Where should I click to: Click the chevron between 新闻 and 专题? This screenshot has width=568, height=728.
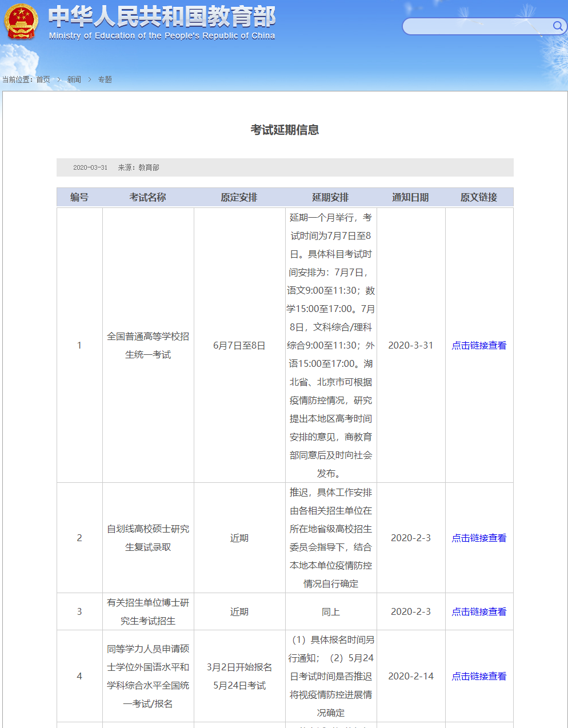(x=90, y=79)
